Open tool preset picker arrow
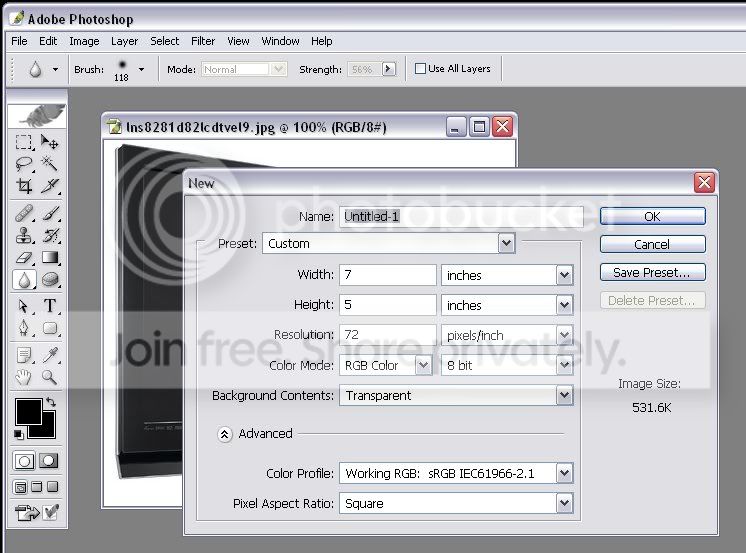Viewport: 746px width, 553px height. coord(55,69)
